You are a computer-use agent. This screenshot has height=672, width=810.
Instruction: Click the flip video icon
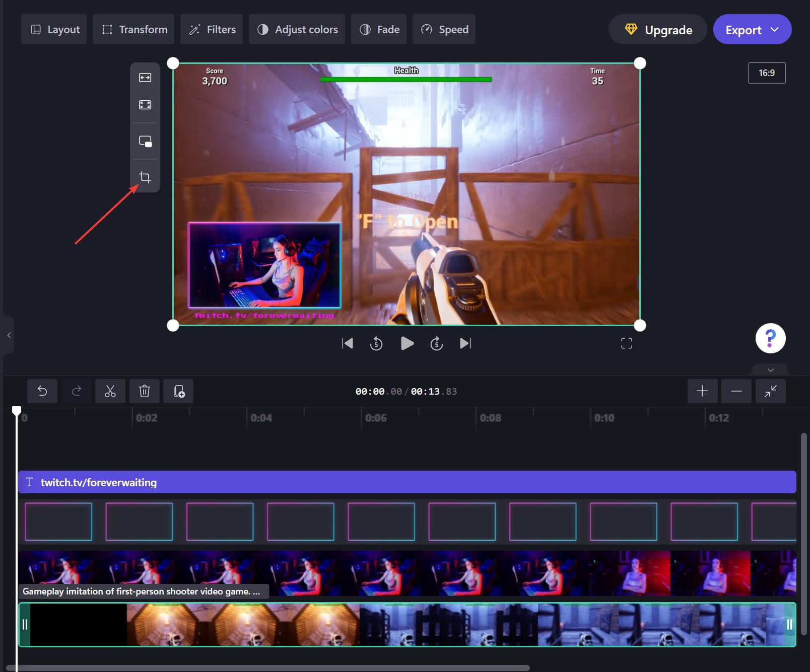145,78
